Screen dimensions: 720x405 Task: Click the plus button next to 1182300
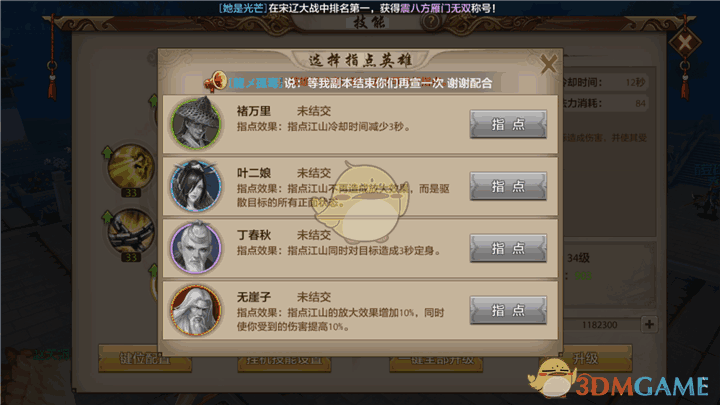coord(649,324)
